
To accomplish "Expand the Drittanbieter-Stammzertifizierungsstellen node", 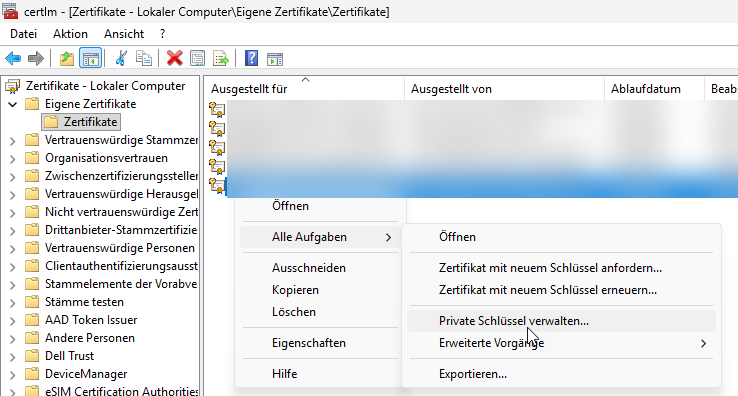I will 13,230.
